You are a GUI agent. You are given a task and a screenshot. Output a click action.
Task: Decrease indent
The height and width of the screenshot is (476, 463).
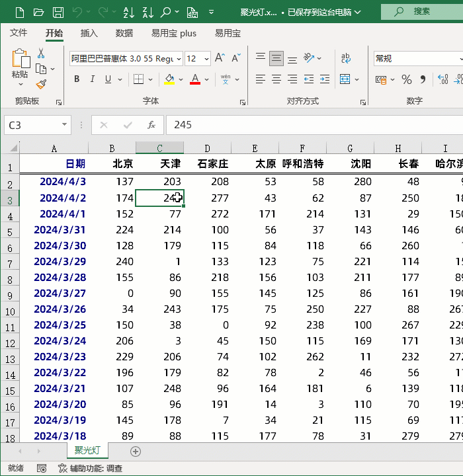[x=309, y=79]
